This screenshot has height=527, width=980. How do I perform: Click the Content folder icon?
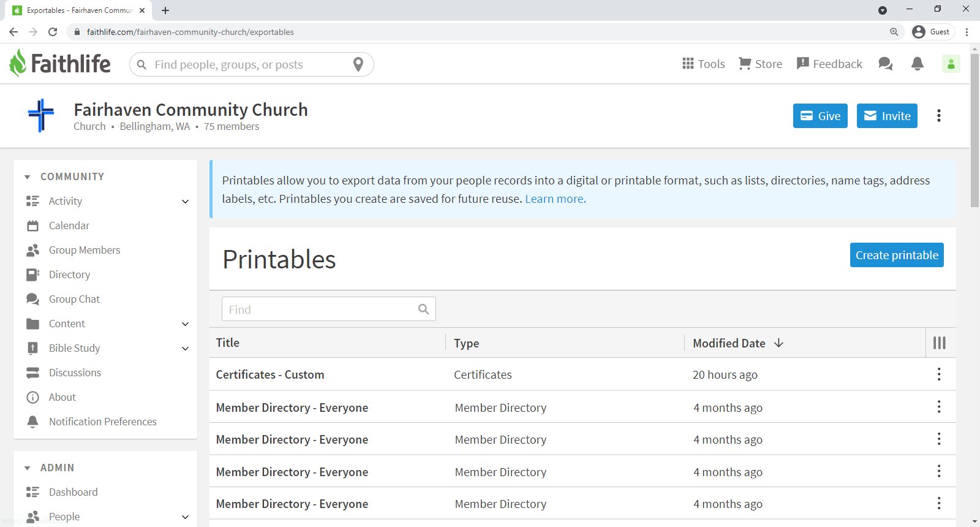click(33, 324)
